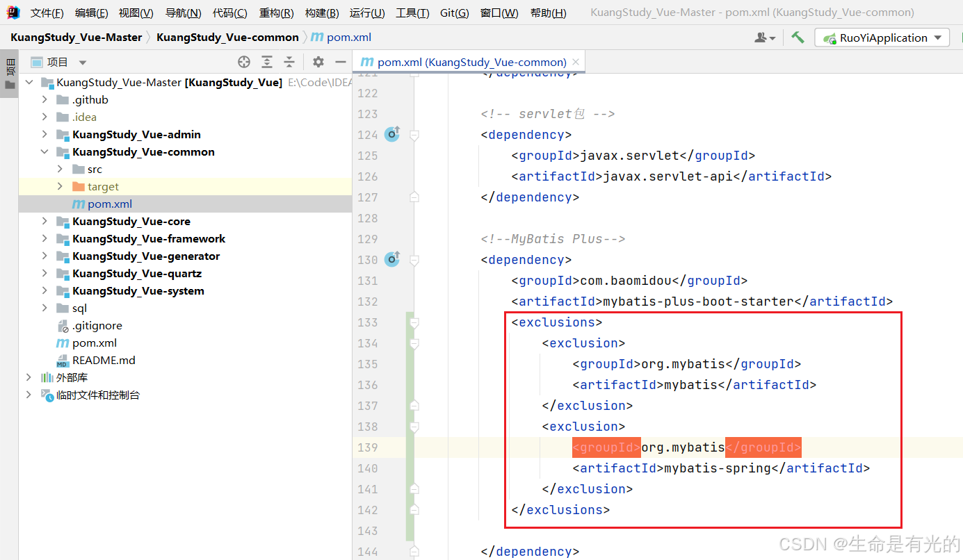This screenshot has height=560, width=963.
Task: Expand the KuangStudy_Vue-framework module
Action: click(44, 239)
